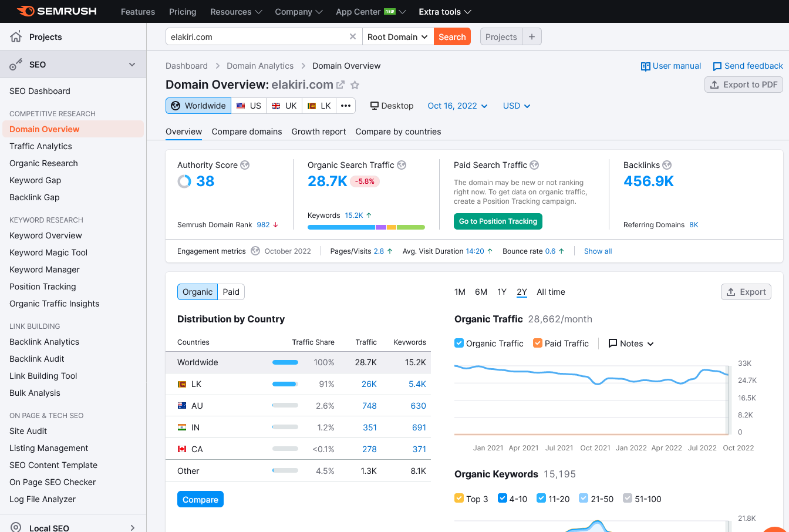Image resolution: width=789 pixels, height=532 pixels.
Task: Open the Resources dropdown menu
Action: [x=236, y=12]
